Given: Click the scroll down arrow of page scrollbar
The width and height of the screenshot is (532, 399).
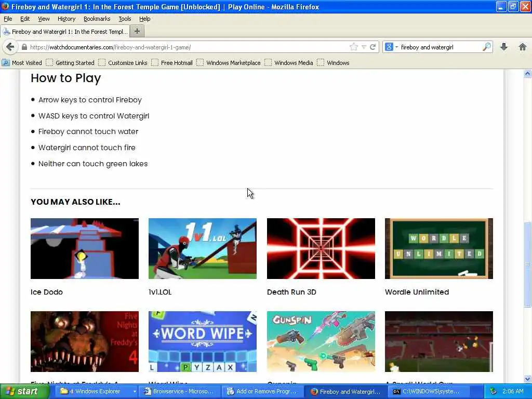Looking at the screenshot, I should pos(528,379).
